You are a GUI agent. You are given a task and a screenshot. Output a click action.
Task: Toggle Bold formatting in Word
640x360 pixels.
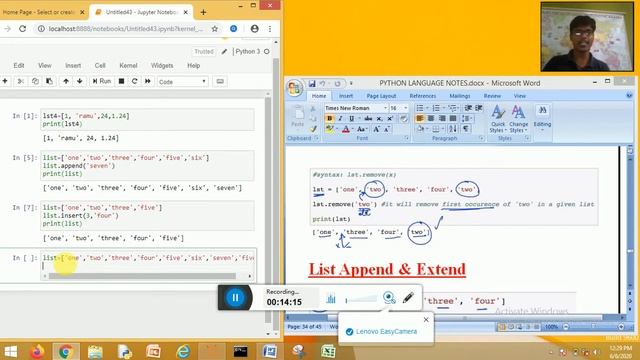coord(330,118)
